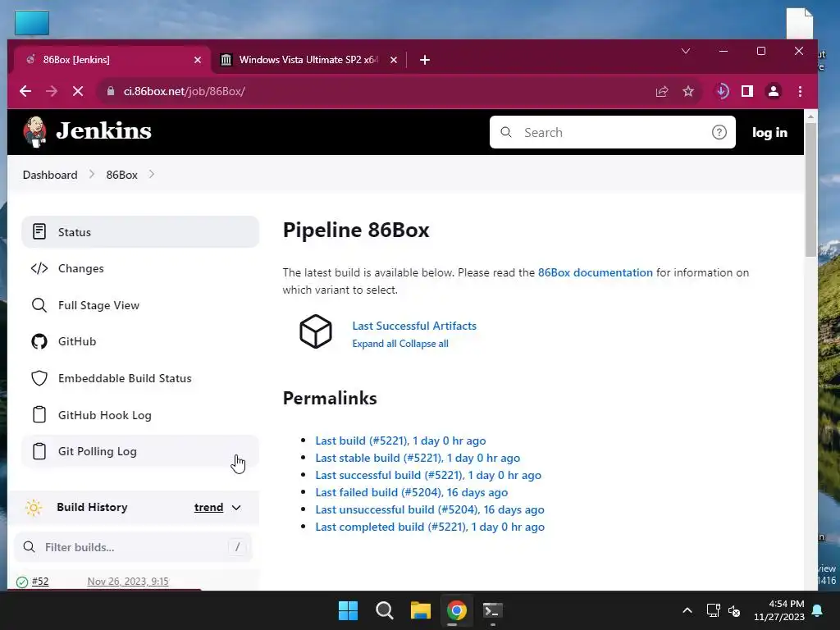This screenshot has width=840, height=630.
Task: Open Windows Search from the taskbar
Action: coord(384,610)
